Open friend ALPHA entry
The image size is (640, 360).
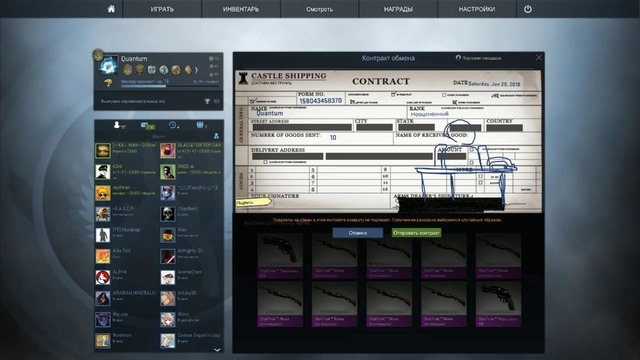click(126, 278)
